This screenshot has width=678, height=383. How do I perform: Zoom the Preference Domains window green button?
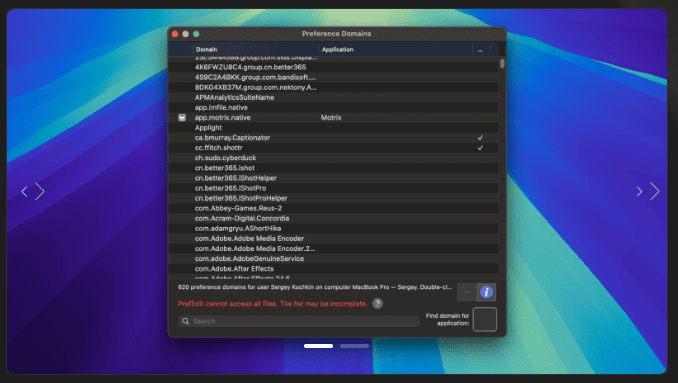(x=196, y=34)
